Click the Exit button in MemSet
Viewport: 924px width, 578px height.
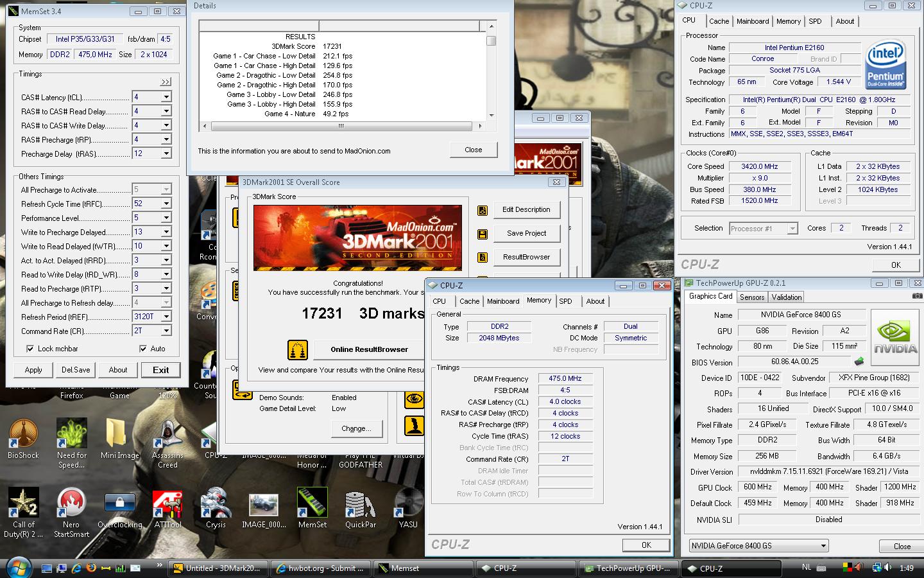pos(161,370)
